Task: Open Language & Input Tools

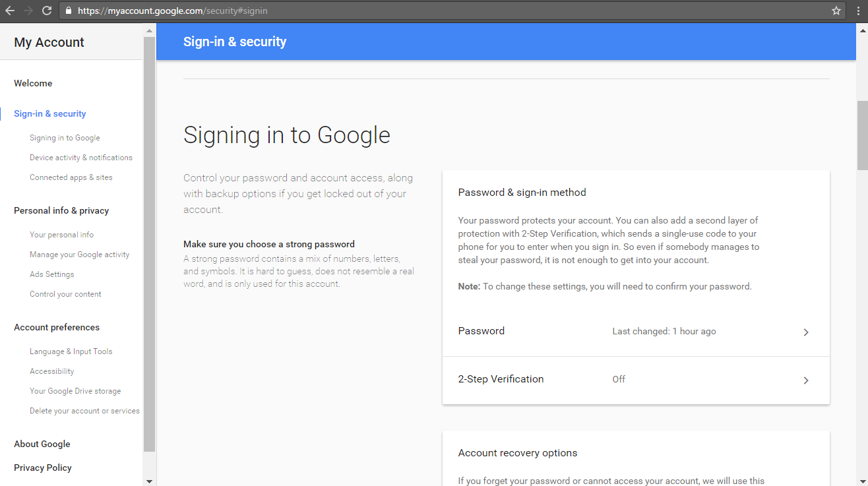Action: point(71,351)
